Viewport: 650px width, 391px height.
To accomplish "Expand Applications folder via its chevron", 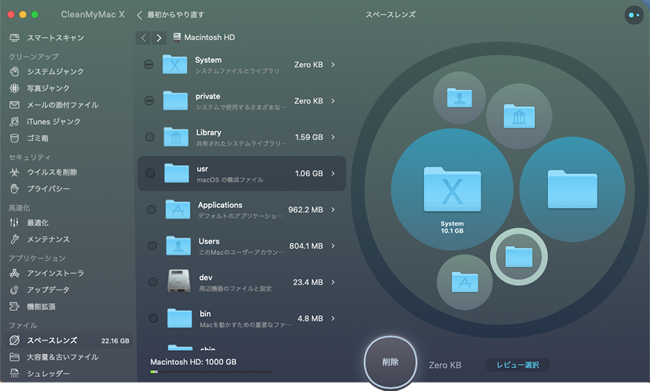I will pyautogui.click(x=333, y=210).
